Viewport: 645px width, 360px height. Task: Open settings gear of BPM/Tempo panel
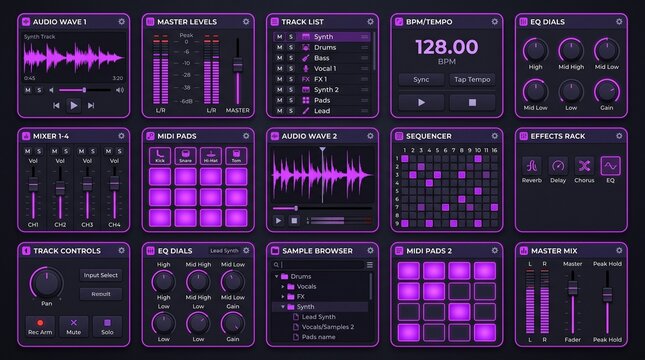click(494, 21)
